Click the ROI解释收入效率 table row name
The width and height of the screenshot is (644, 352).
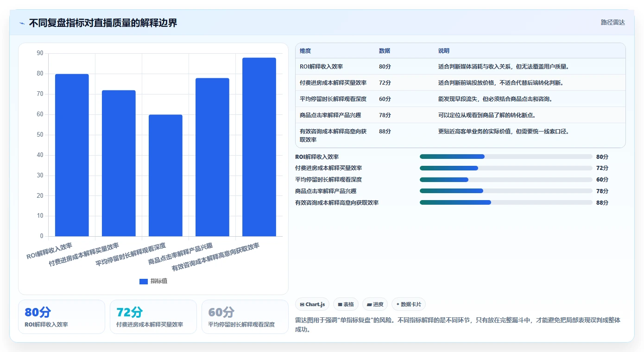tap(321, 67)
